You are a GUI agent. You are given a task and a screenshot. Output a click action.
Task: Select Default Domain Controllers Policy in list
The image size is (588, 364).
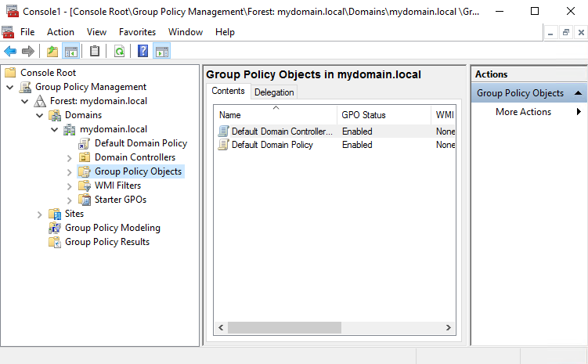(281, 132)
